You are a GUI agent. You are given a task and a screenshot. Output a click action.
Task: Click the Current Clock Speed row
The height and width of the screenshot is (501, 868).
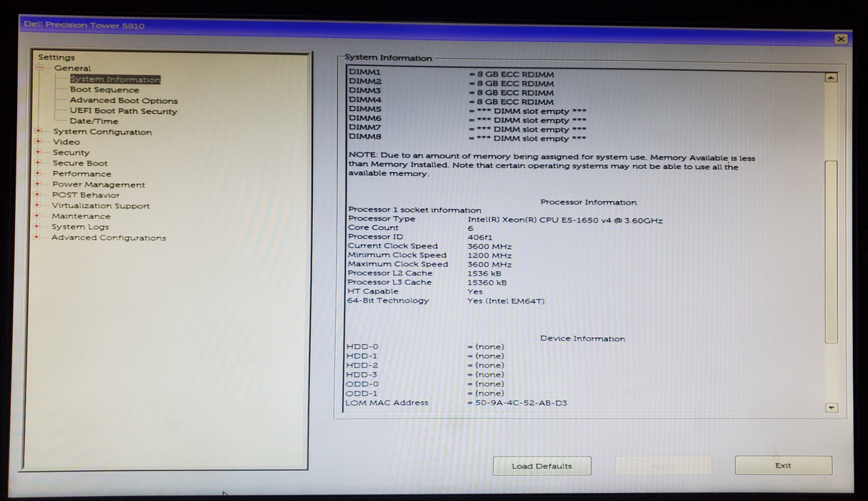point(430,245)
